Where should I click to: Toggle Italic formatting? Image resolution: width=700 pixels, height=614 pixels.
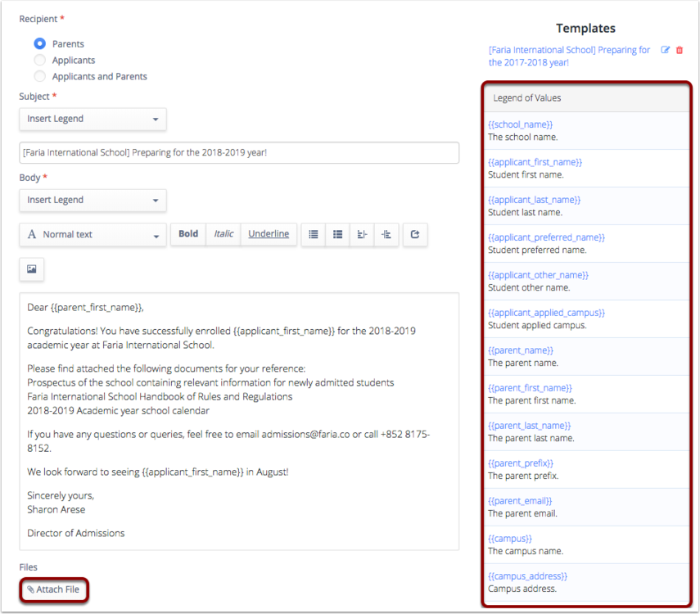point(224,234)
